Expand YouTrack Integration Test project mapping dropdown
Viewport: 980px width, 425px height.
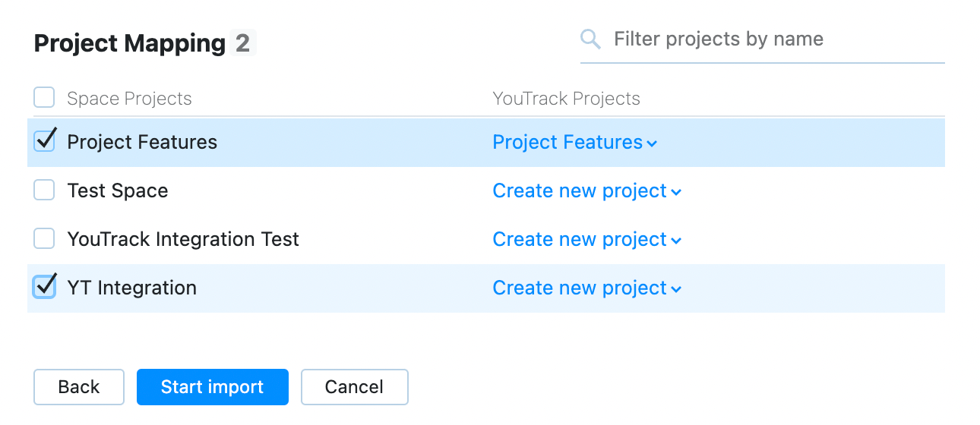coord(586,240)
